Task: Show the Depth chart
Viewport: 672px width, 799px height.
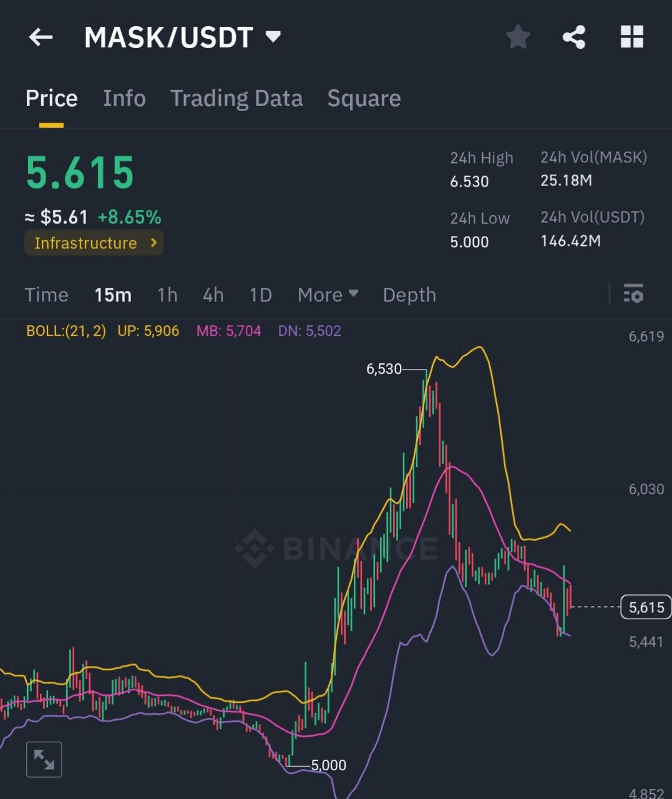Action: (x=409, y=295)
